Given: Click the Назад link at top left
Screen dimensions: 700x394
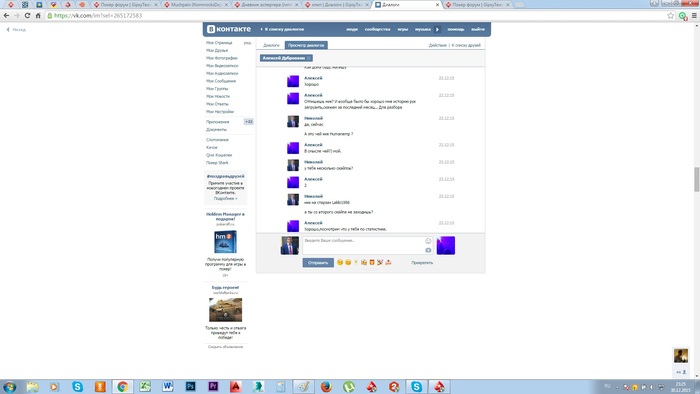Looking at the screenshot, I should point(16,29).
